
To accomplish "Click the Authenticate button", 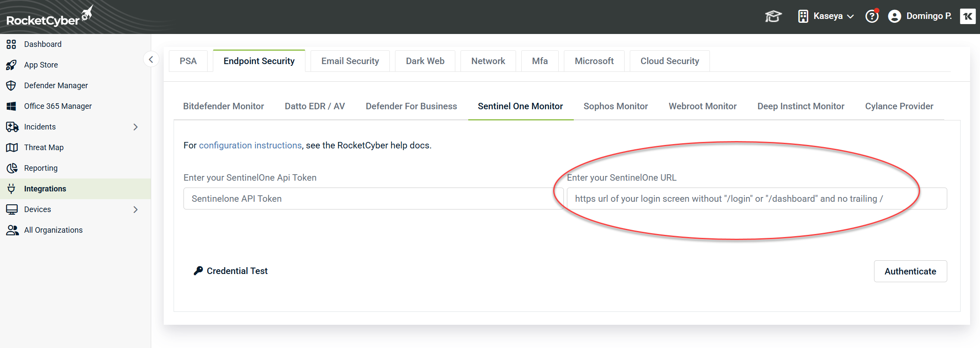I will [910, 271].
